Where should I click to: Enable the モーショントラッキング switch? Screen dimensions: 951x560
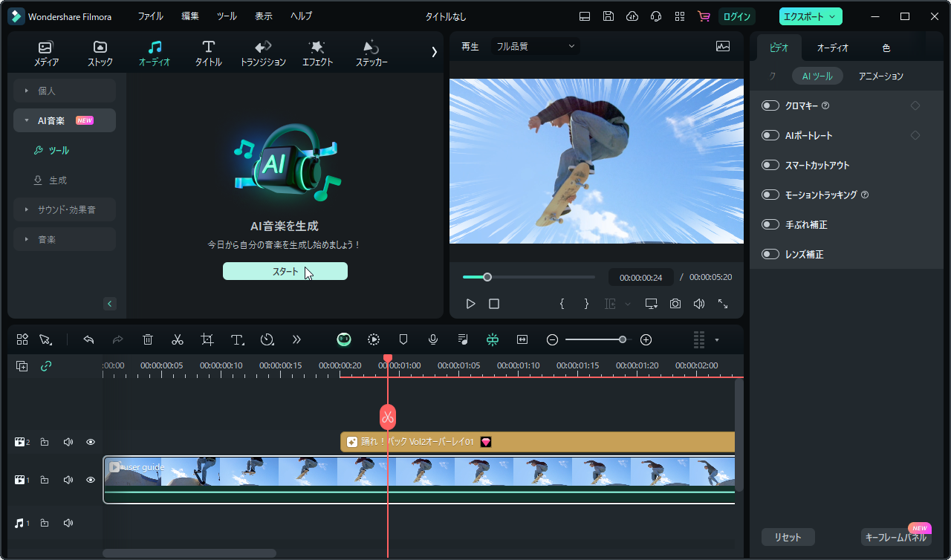pyautogui.click(x=770, y=195)
